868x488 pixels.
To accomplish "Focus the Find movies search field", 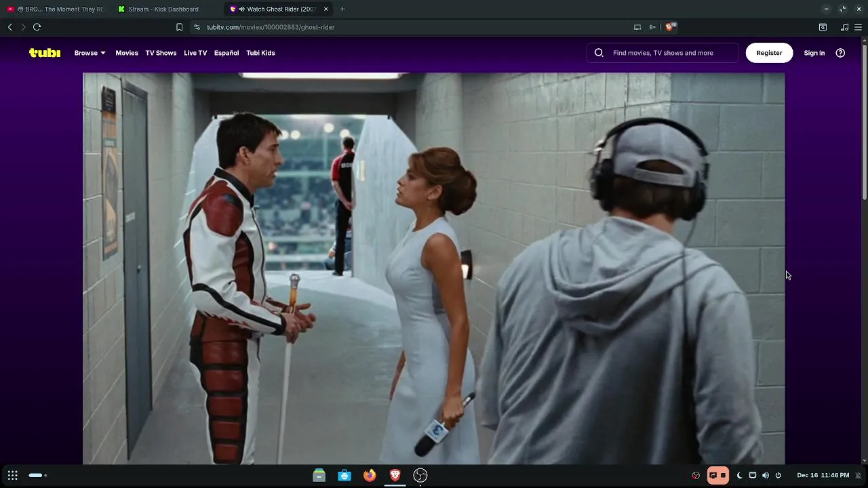I will pos(663,53).
